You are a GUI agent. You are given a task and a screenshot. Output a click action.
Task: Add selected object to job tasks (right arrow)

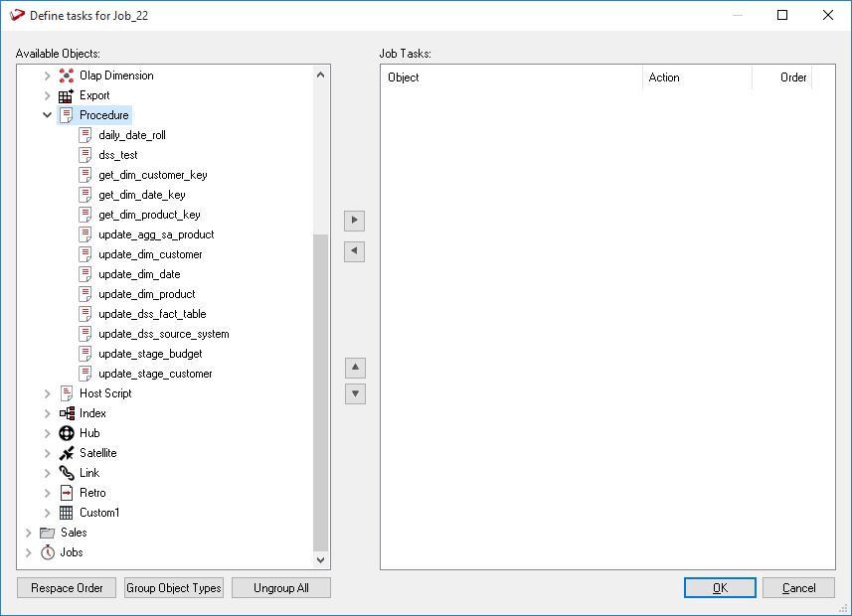[x=354, y=221]
